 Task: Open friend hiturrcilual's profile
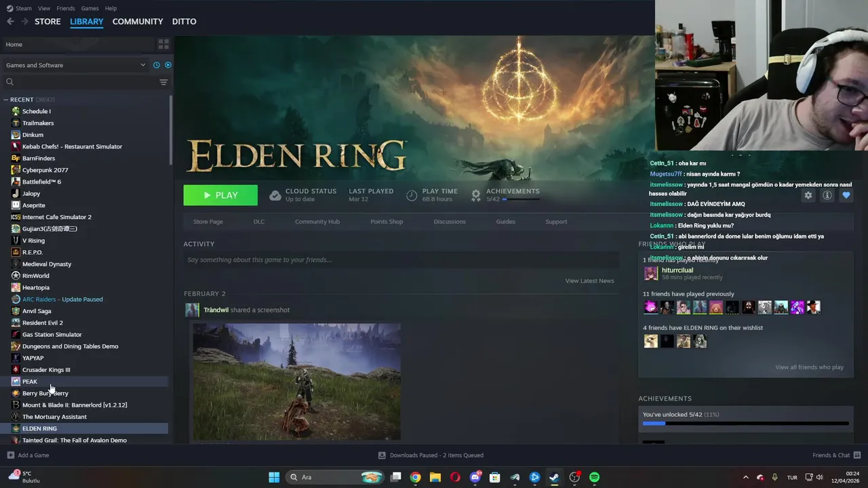tap(677, 270)
